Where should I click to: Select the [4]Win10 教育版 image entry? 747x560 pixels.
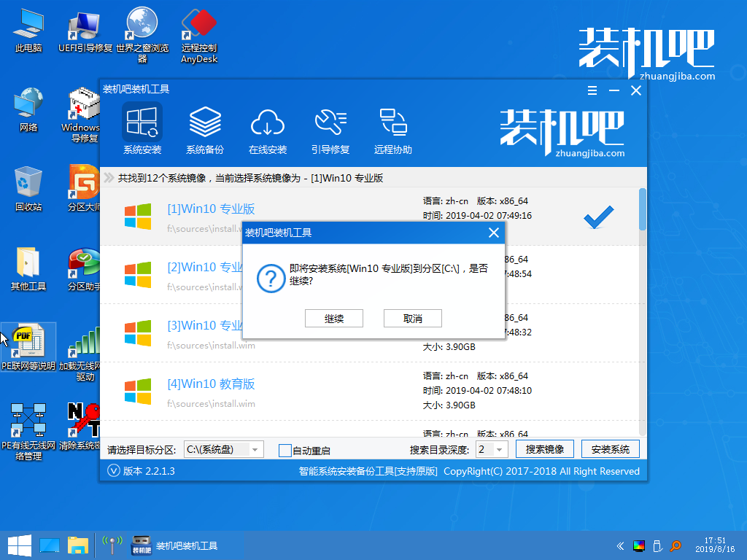tap(211, 384)
